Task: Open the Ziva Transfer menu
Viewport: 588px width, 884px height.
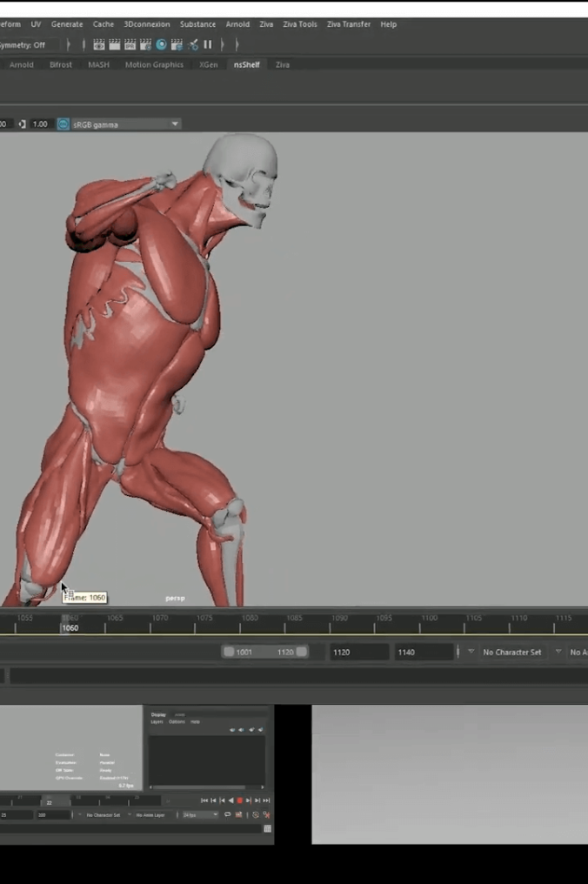Action: pos(349,24)
